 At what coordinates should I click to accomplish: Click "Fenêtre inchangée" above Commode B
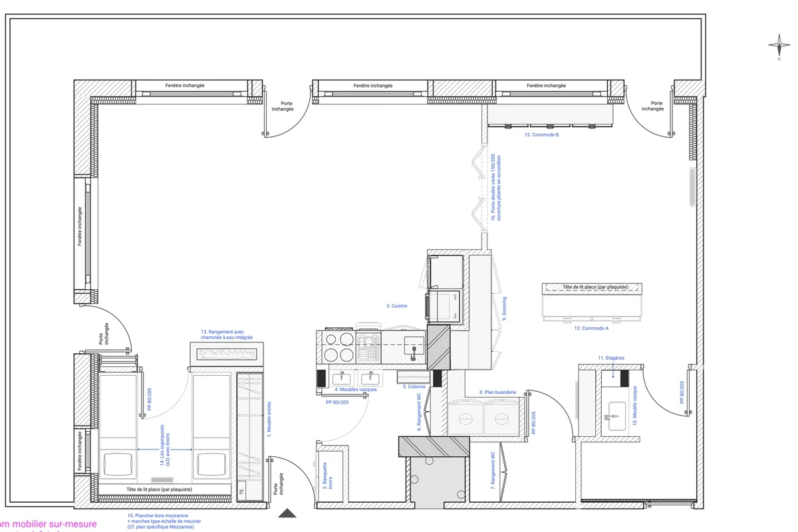[546, 86]
